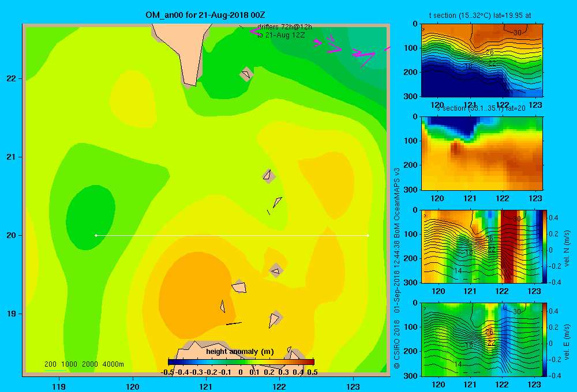Click the 0.5 tick on height anomaly colorbar
577x392 pixels.
tap(312, 372)
